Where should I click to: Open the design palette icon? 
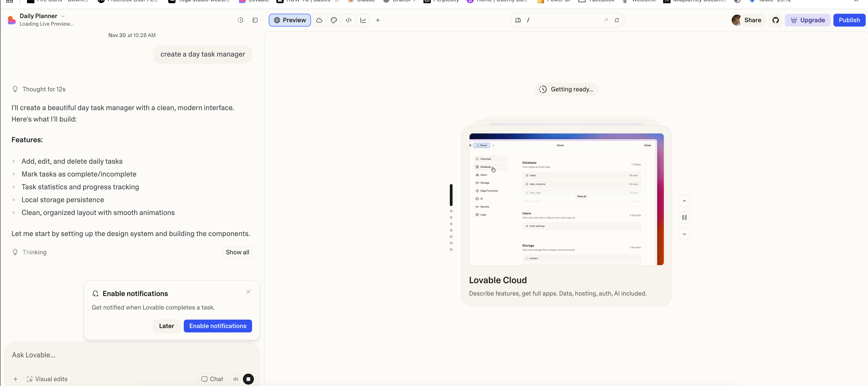334,20
